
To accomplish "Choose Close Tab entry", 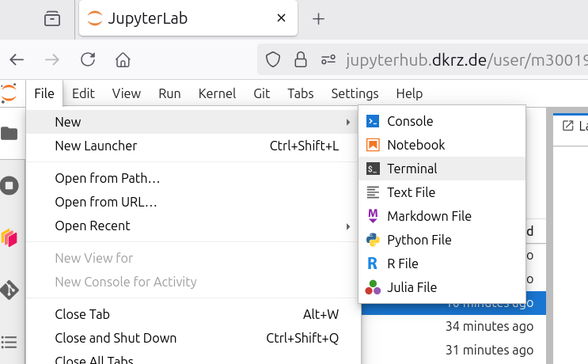I will click(x=192, y=314).
